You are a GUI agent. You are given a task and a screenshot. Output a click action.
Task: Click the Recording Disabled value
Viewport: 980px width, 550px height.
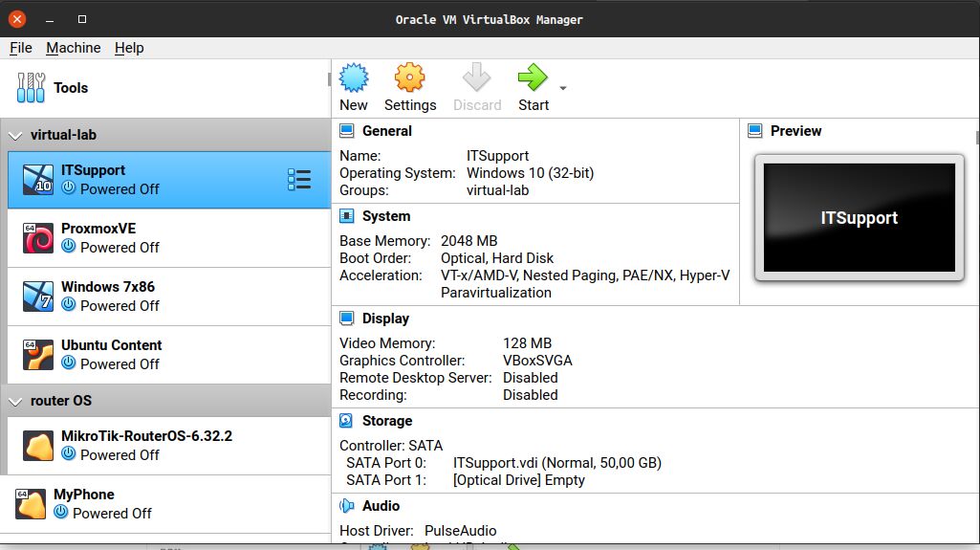pos(530,395)
